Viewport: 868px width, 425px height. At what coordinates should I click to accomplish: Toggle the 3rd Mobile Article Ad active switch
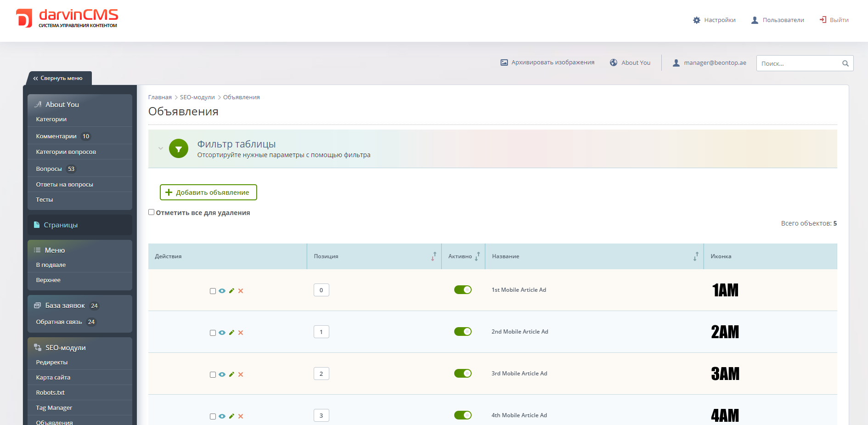pyautogui.click(x=462, y=374)
